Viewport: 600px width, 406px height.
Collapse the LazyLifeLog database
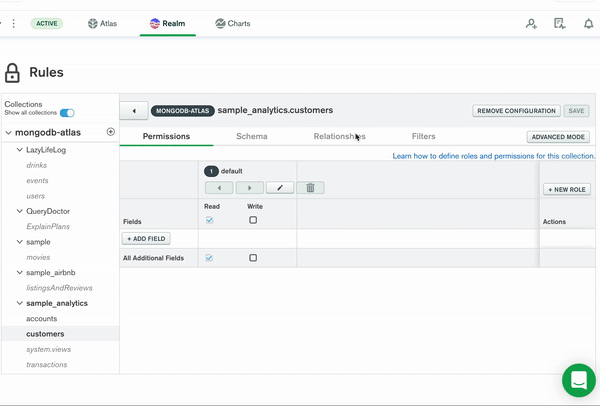pyautogui.click(x=20, y=150)
